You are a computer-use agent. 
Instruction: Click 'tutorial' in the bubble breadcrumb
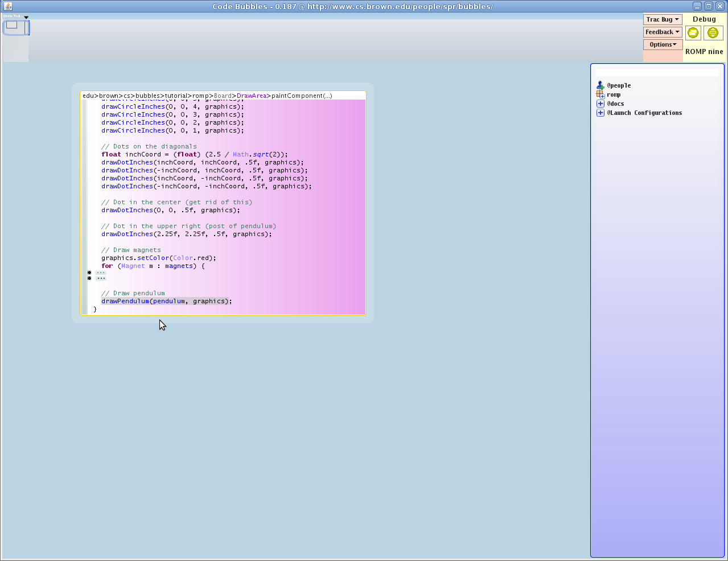coord(176,96)
